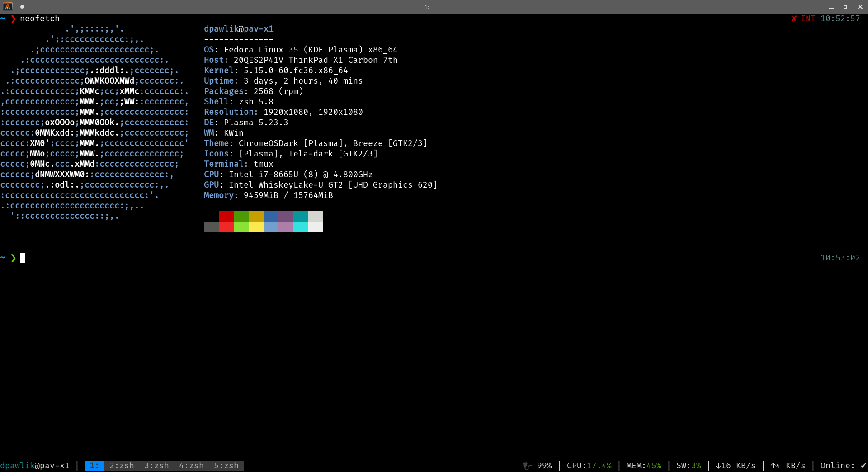Viewport: 868px width, 472px height.
Task: Click the timestamp '10:53:02'
Action: [x=840, y=258]
